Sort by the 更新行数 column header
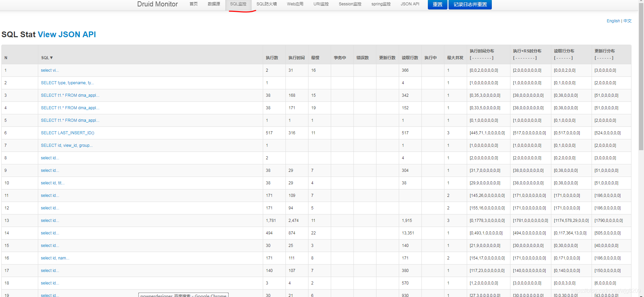644x297 pixels. pyautogui.click(x=387, y=58)
